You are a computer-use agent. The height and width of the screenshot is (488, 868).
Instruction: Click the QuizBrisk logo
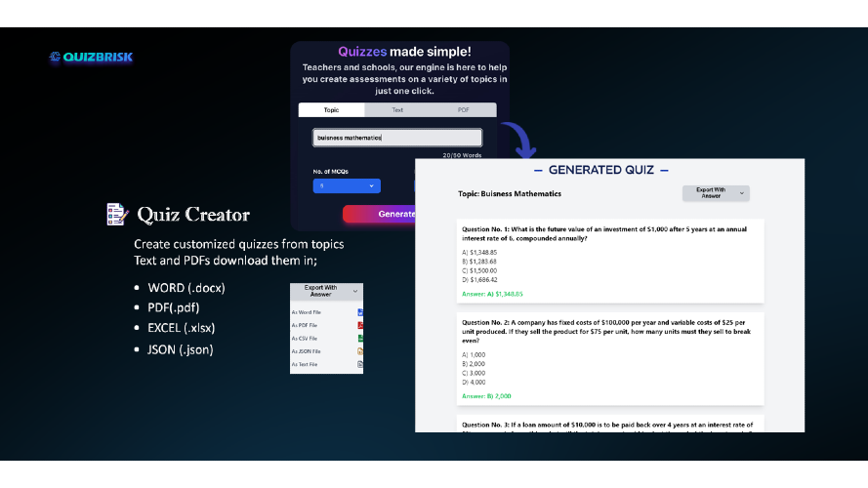(x=91, y=57)
